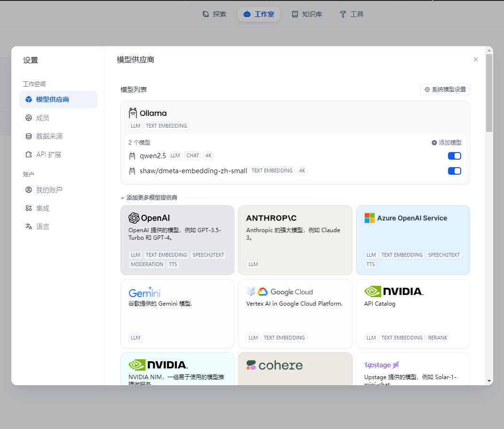
Task: Click the hammer icon beside 工具
Action: click(x=343, y=14)
